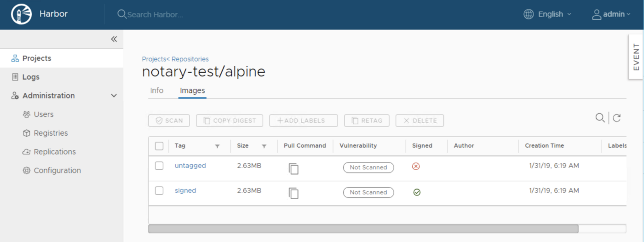Click the horizontal table scrollbar
This screenshot has width=644, height=242.
363,229
